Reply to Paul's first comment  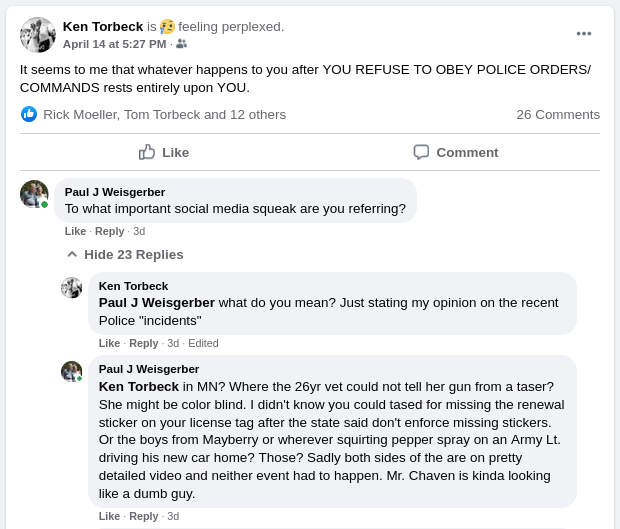point(110,231)
